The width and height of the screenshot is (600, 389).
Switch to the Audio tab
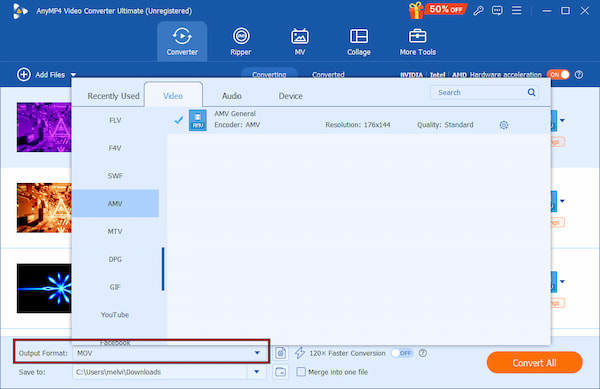(x=232, y=96)
